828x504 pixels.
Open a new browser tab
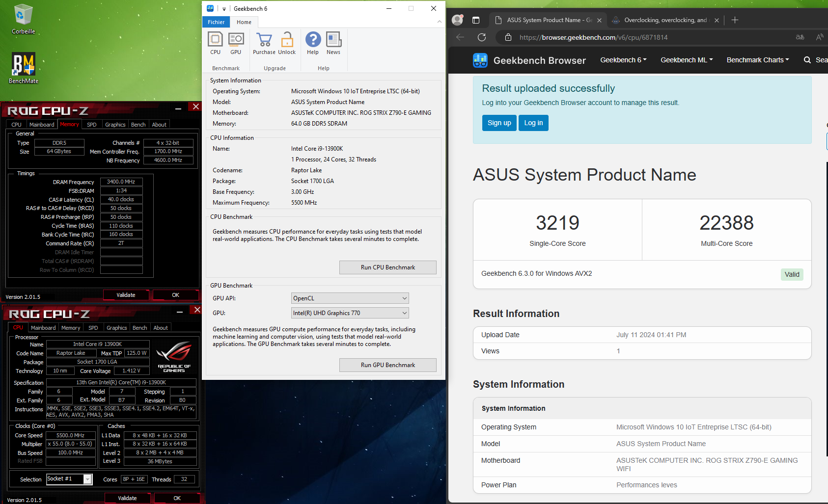(735, 20)
